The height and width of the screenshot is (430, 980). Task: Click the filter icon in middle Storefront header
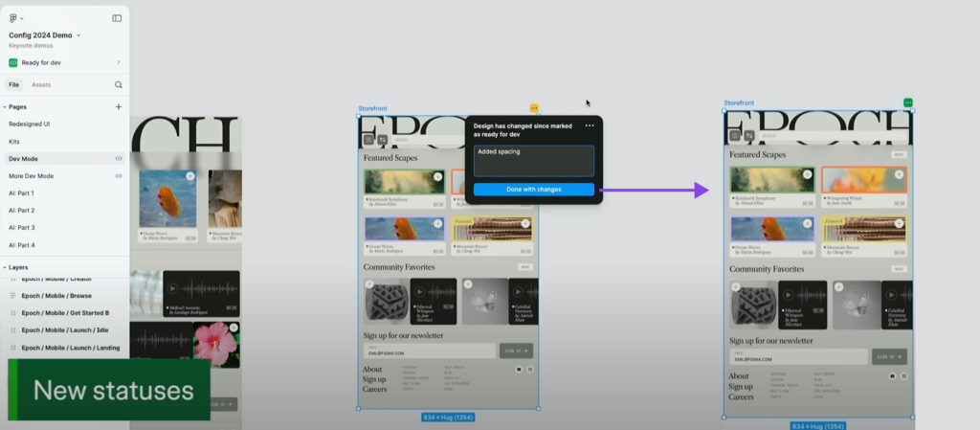point(383,140)
